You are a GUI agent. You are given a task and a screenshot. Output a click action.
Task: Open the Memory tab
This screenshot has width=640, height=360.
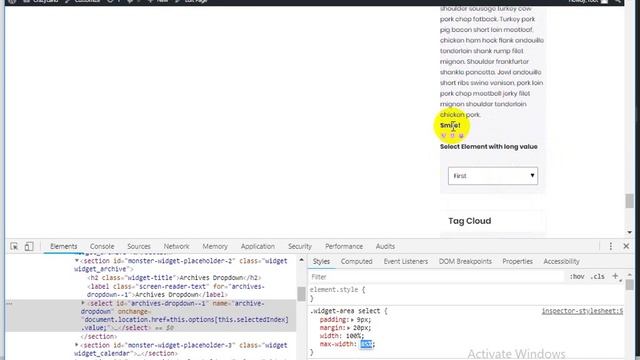(215, 246)
